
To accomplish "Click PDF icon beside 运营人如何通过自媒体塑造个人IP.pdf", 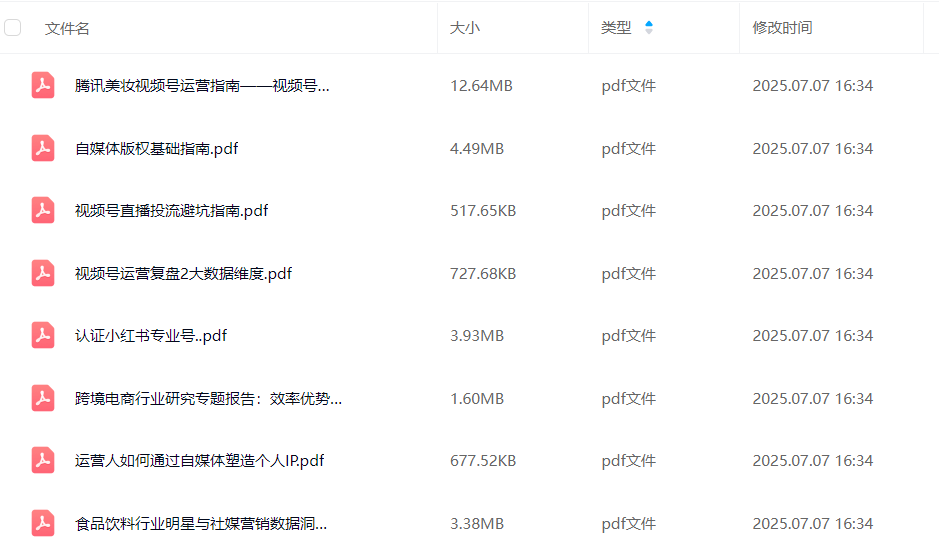I will (x=43, y=461).
